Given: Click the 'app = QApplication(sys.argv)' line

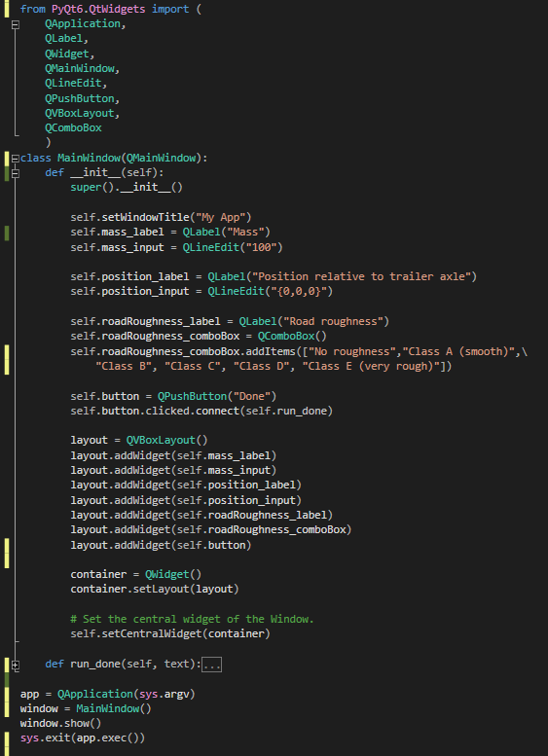Looking at the screenshot, I should coord(108,694).
